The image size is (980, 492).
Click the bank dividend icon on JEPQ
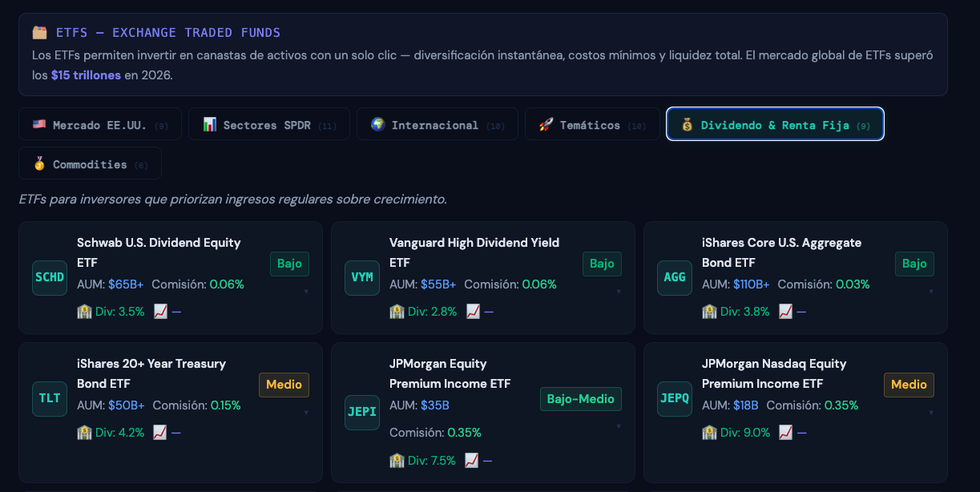tap(709, 433)
